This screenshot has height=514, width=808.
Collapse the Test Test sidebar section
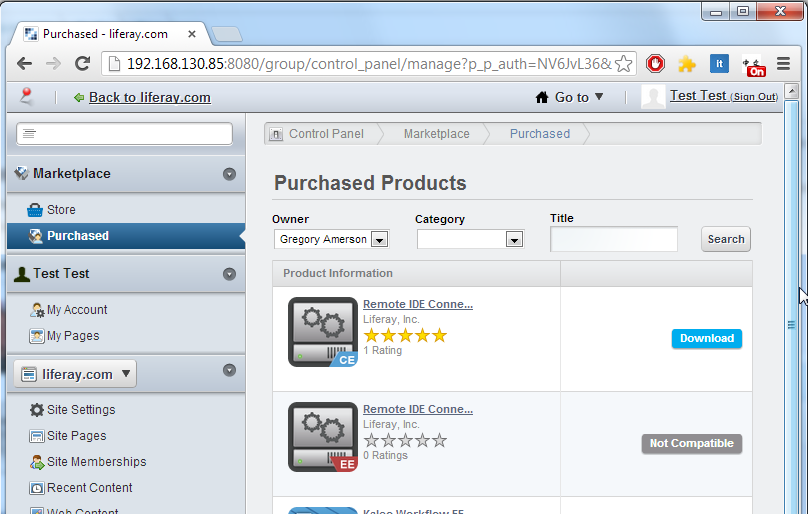coord(229,274)
